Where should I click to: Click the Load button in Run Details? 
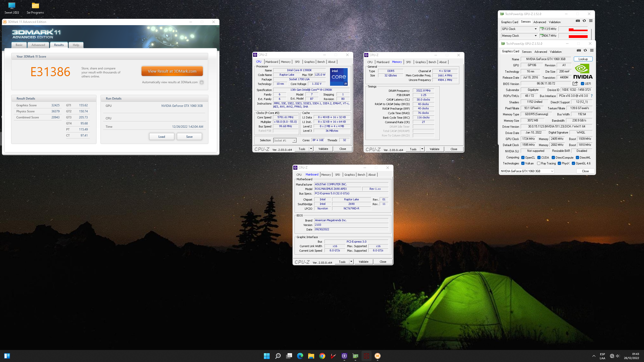point(162,137)
